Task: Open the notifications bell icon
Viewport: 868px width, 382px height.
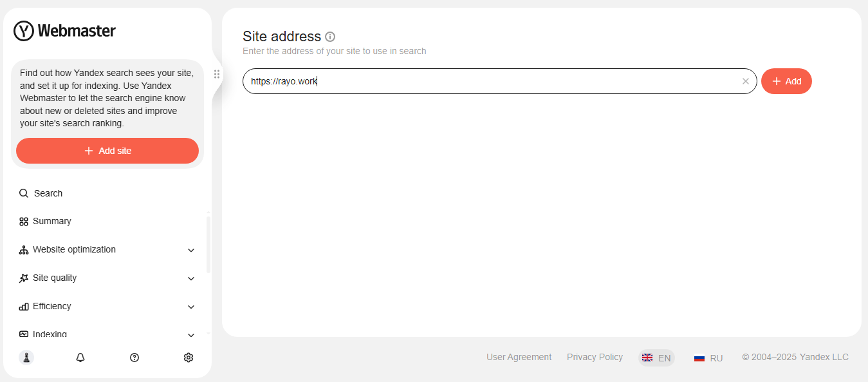Action: (80, 358)
